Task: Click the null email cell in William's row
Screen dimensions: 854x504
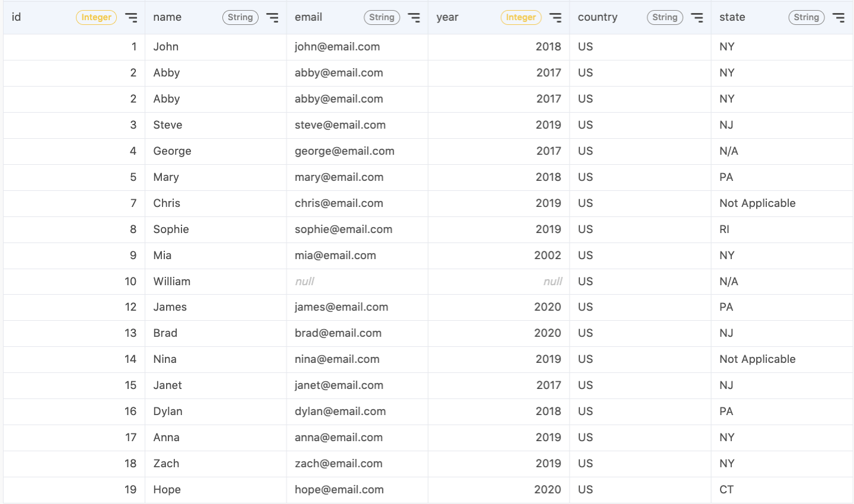Action: tap(357, 282)
